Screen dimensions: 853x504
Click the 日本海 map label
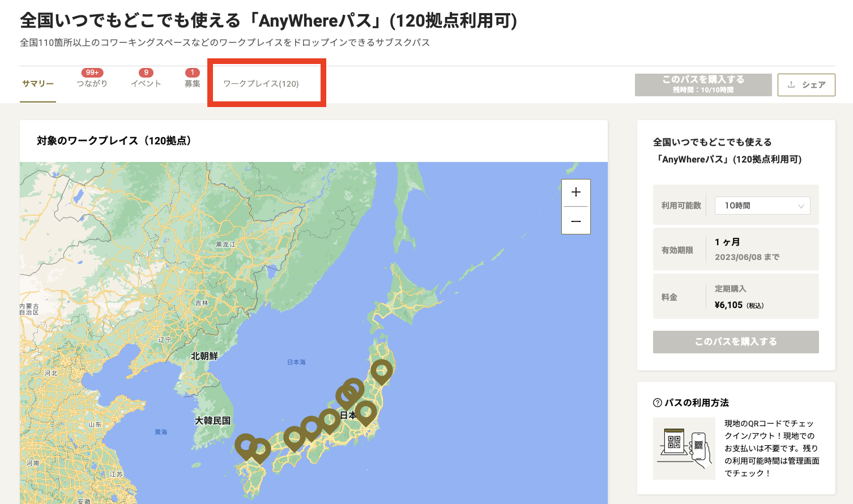[296, 362]
